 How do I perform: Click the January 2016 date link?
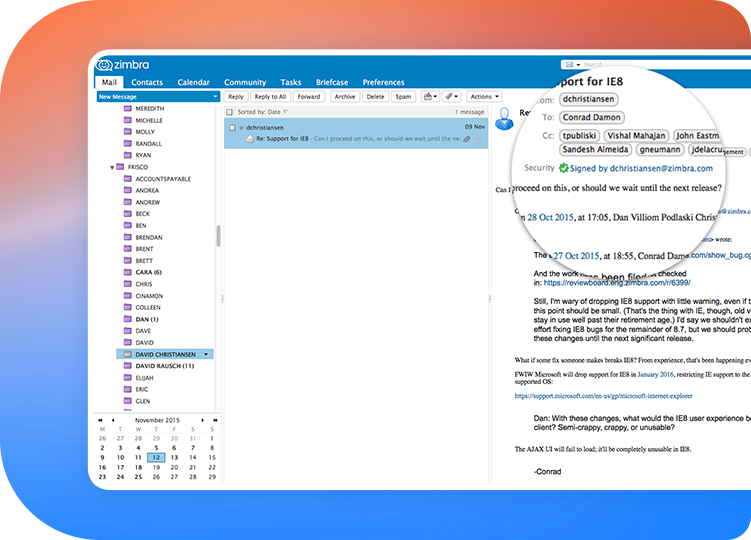655,374
